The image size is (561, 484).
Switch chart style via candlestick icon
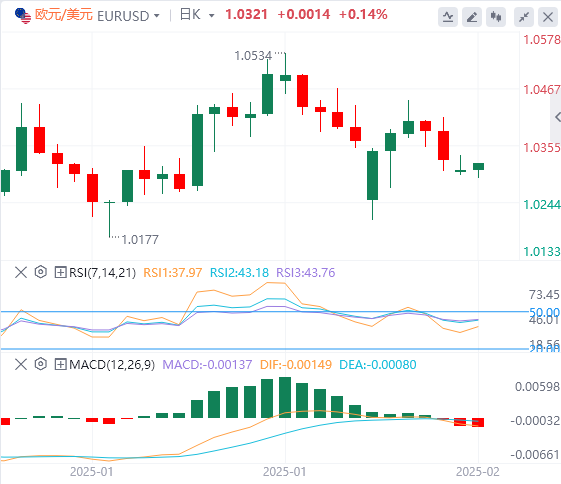tap(496, 17)
